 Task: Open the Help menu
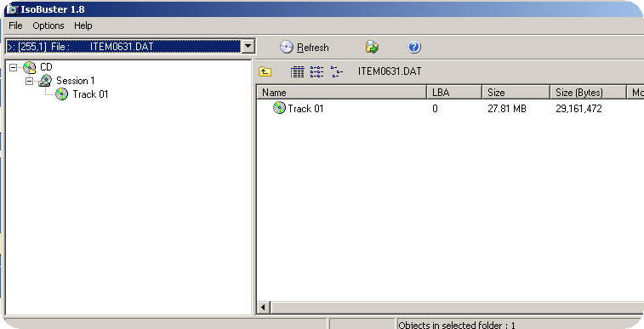click(x=83, y=26)
